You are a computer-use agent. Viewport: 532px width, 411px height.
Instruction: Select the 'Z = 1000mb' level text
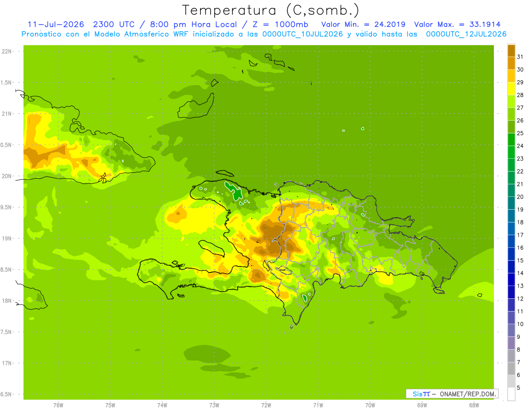pyautogui.click(x=281, y=24)
